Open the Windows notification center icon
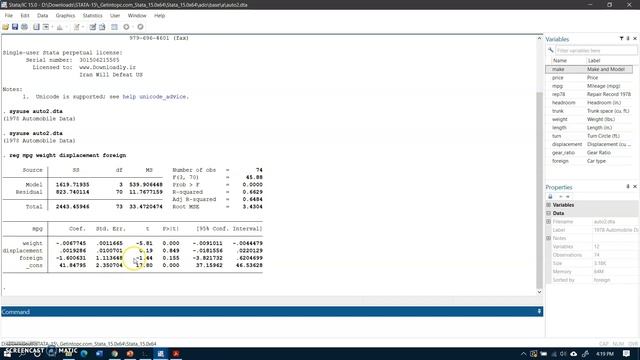 tap(627, 354)
